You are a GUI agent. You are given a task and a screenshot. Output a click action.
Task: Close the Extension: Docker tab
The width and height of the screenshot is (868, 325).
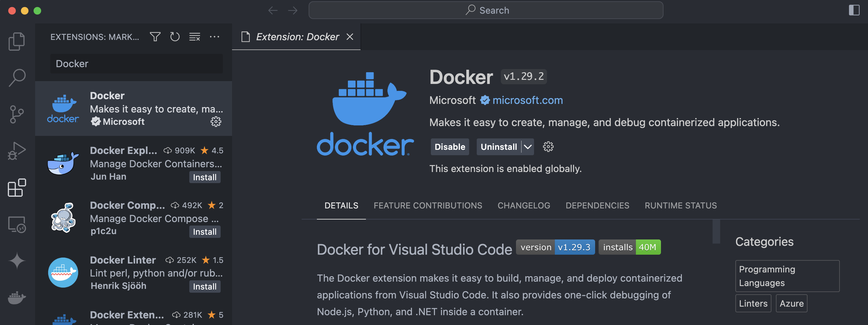(350, 37)
